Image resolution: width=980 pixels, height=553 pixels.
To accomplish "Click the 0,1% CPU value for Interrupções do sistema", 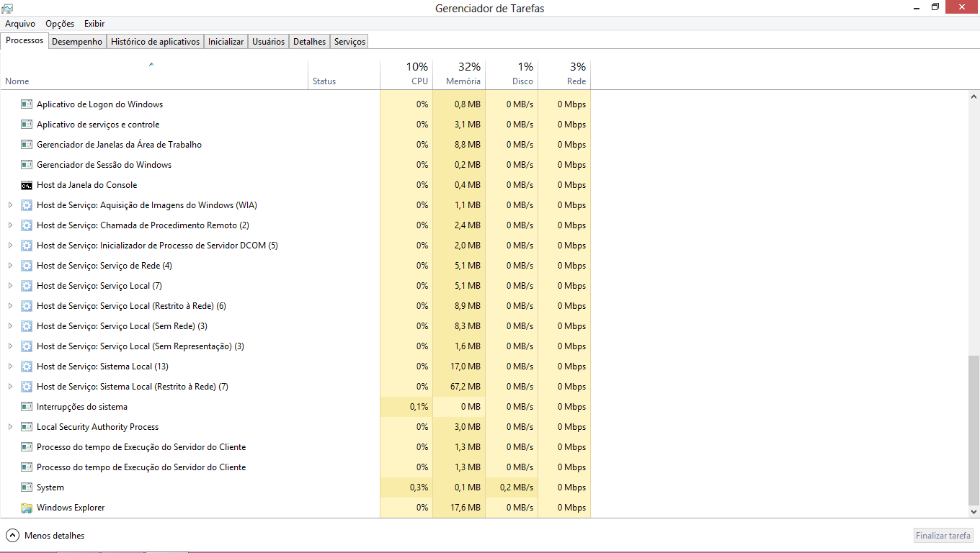I will [x=419, y=407].
